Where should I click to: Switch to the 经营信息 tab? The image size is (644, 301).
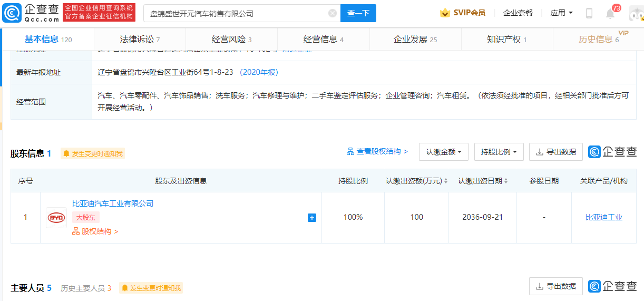(323, 40)
